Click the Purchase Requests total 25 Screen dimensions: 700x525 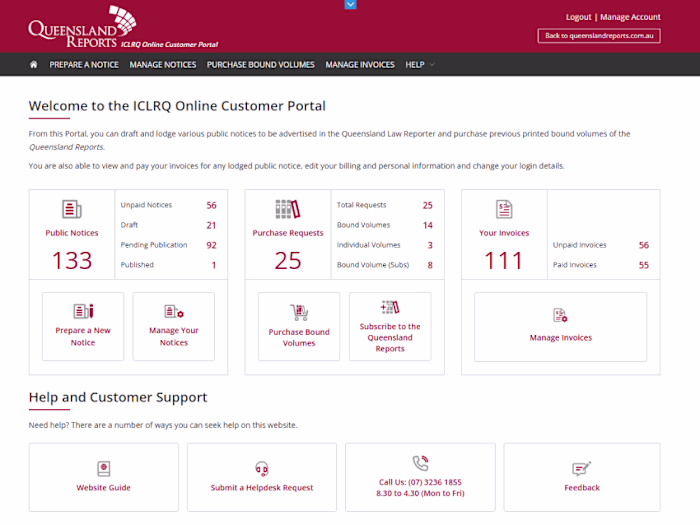pos(288,260)
